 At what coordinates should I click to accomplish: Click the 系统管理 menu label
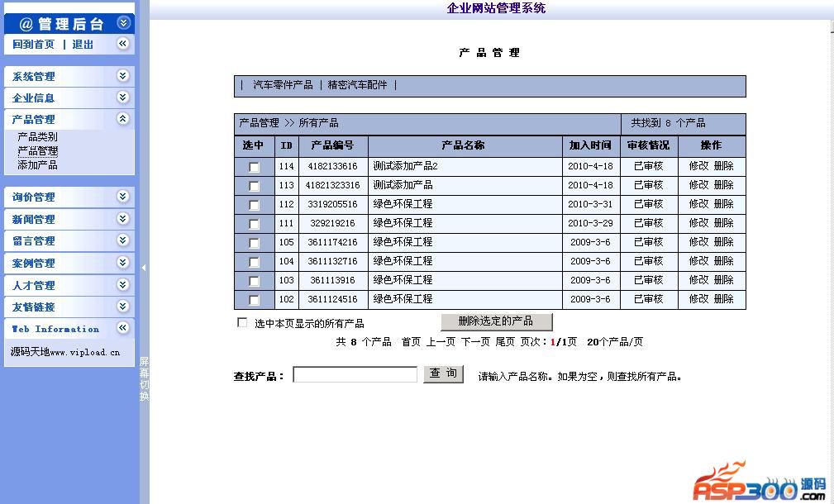click(34, 77)
